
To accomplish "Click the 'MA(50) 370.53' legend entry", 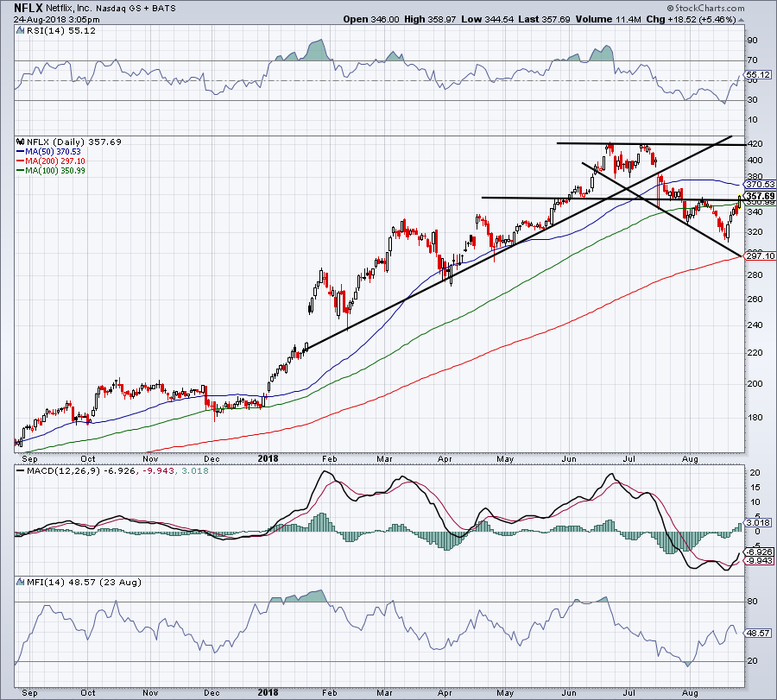I will click(x=53, y=152).
